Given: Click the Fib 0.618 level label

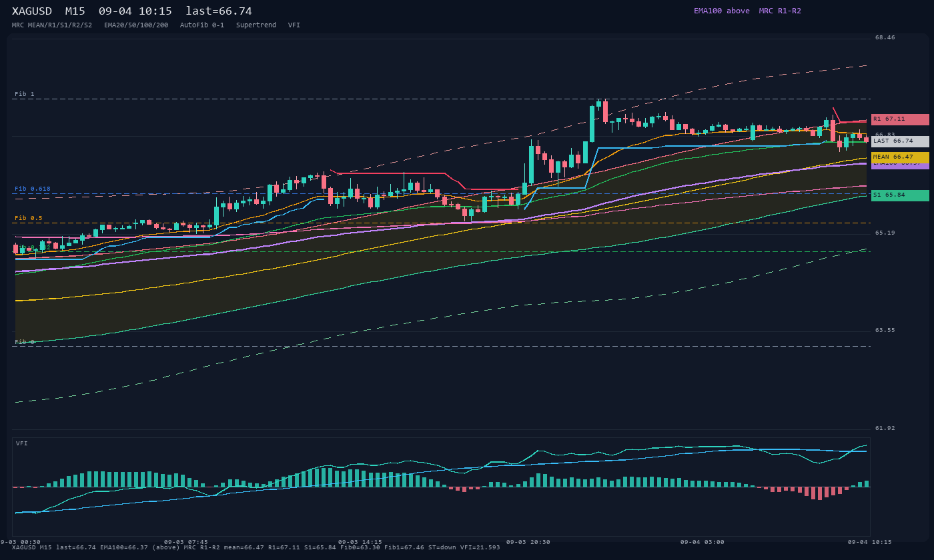Looking at the screenshot, I should coord(33,189).
